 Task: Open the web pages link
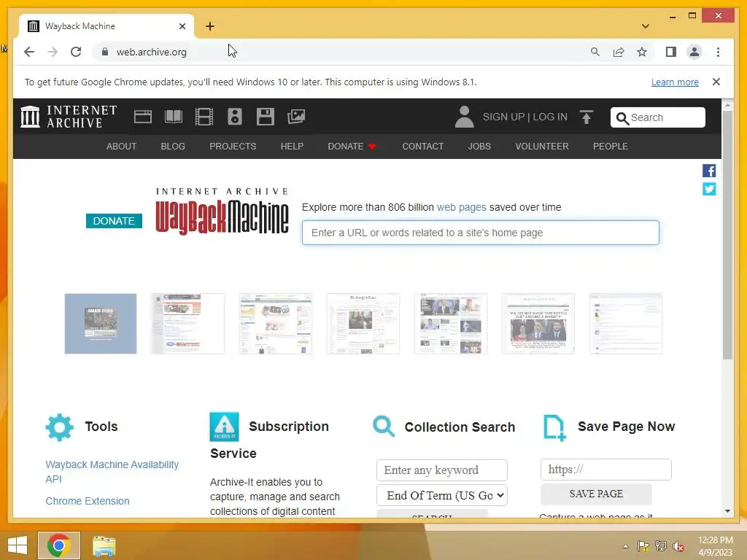(x=461, y=207)
